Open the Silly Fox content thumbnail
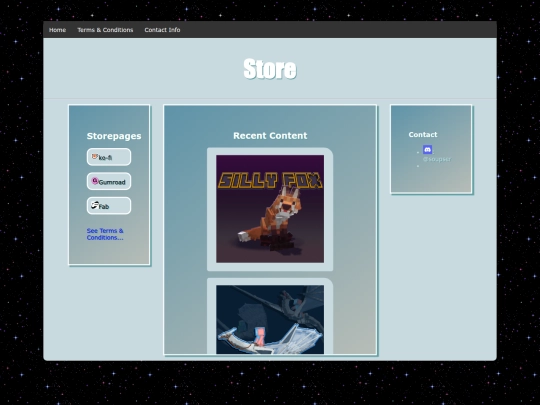The height and width of the screenshot is (405, 540). [270, 209]
